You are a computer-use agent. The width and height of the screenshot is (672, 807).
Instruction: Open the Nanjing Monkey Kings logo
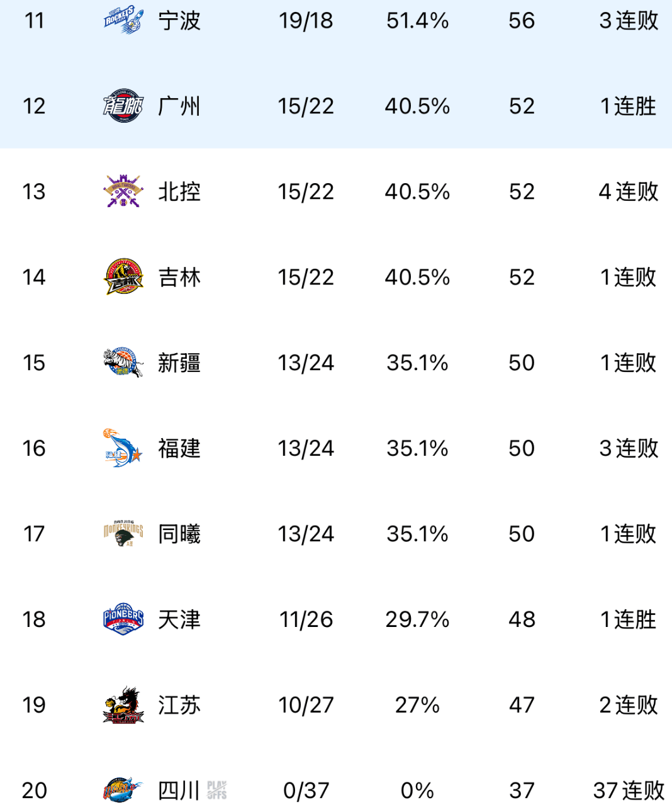(123, 534)
